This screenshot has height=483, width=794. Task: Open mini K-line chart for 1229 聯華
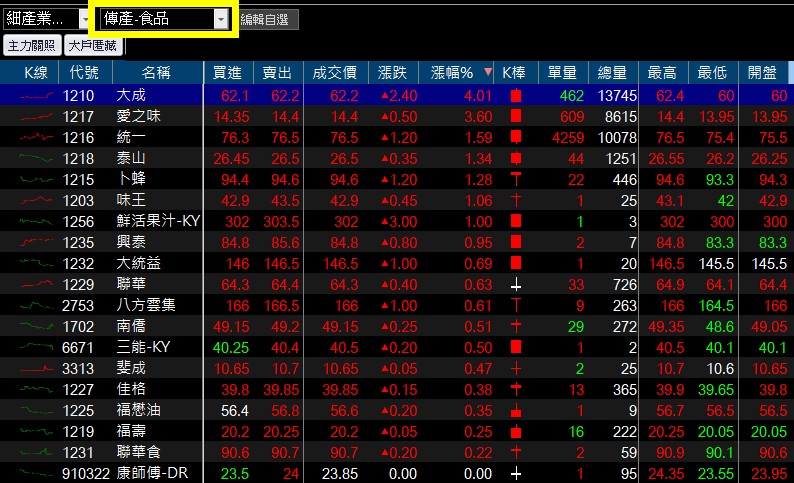(36, 285)
